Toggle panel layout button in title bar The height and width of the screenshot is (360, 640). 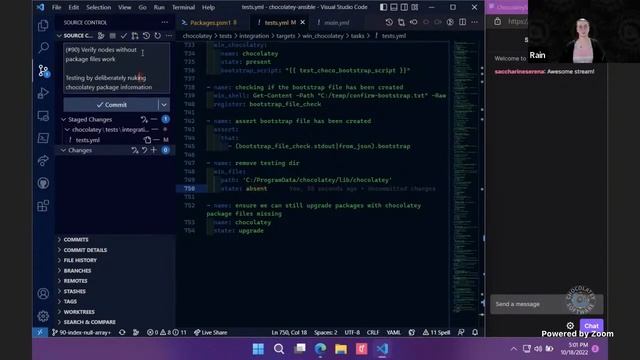pos(394,7)
